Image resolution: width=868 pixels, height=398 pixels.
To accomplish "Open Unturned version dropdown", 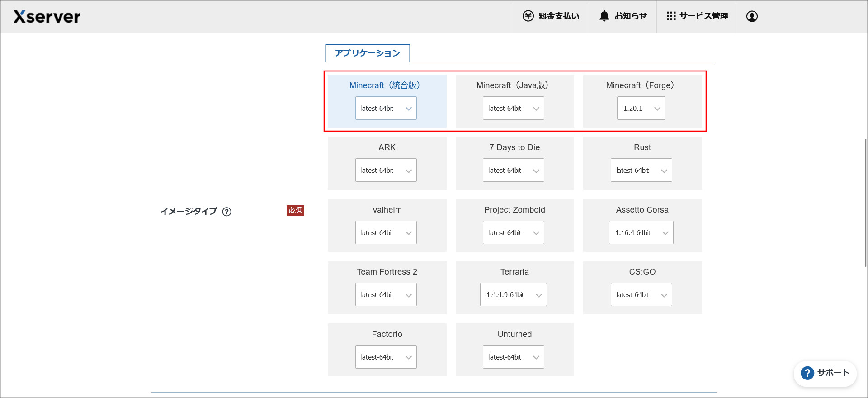I will 514,357.
